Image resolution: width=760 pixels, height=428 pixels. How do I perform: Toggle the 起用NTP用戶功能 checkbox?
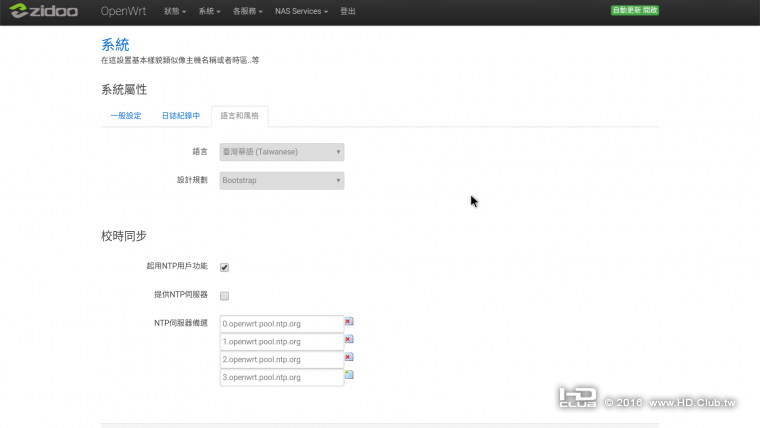tap(224, 267)
